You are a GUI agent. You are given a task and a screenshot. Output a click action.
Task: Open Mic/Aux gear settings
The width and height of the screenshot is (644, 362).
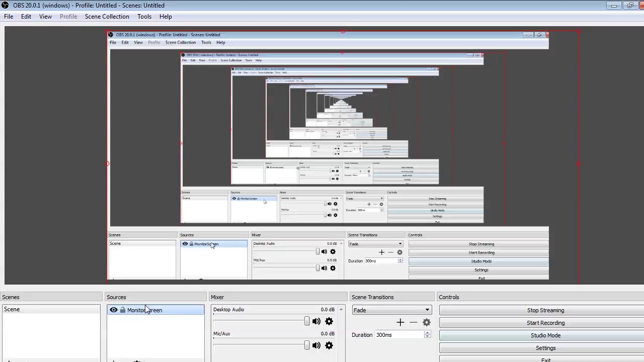coord(329,345)
